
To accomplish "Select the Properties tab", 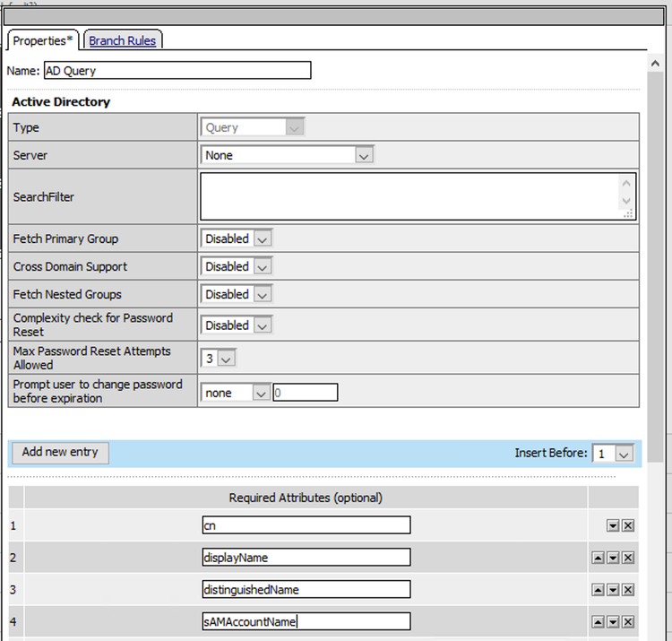I will point(43,40).
